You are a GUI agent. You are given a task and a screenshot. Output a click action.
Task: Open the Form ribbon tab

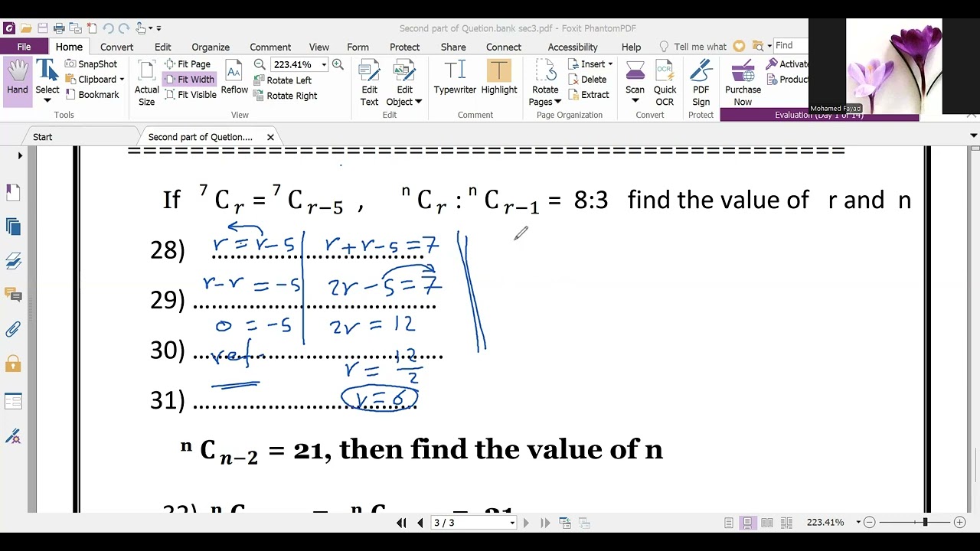click(x=358, y=47)
